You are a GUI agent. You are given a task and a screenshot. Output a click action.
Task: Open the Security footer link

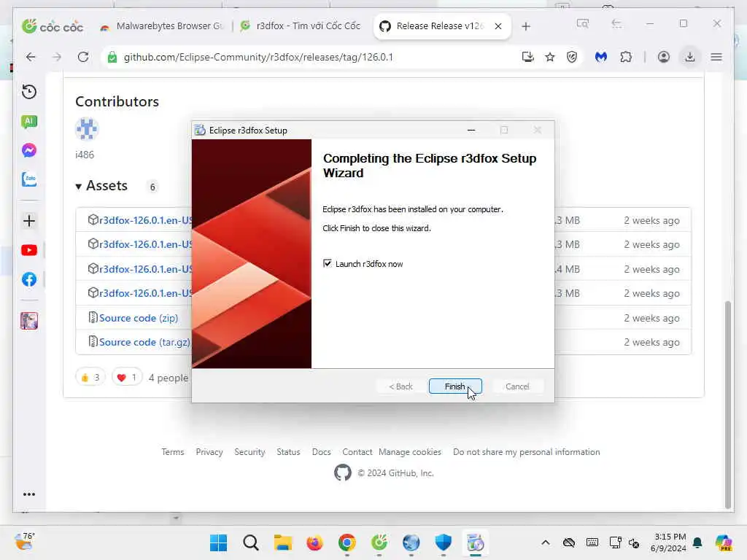[249, 451]
